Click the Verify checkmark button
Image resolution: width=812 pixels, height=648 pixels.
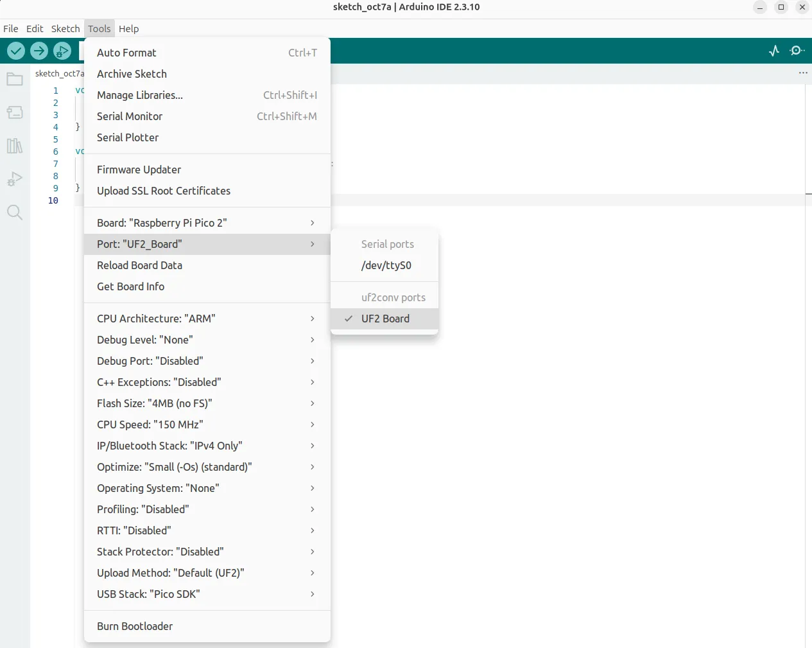tap(16, 51)
